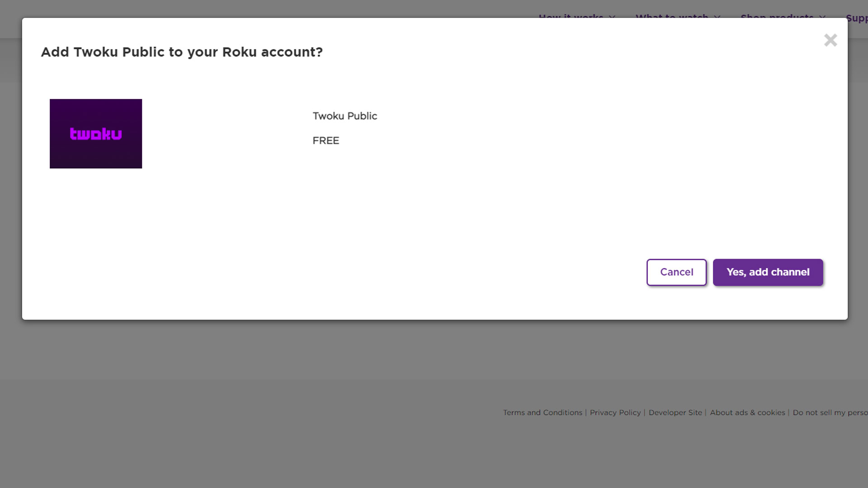
Task: Select How it works in the navigation bar
Action: pos(571,18)
